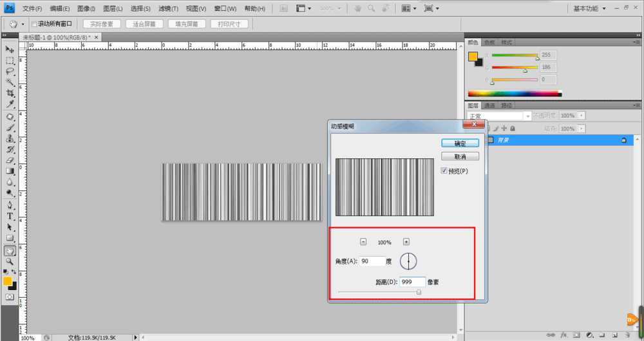Switch to the 通道 channels tab
Image resolution: width=644 pixels, height=341 pixels.
[490, 106]
